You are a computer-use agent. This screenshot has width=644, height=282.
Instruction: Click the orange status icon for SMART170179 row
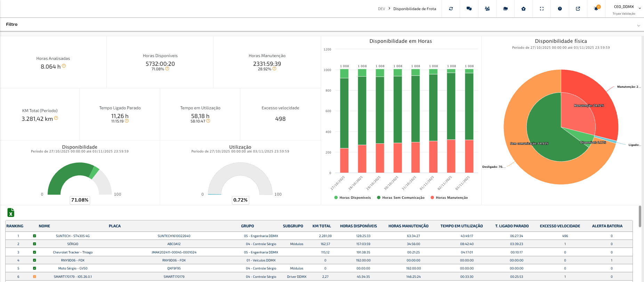click(34, 277)
